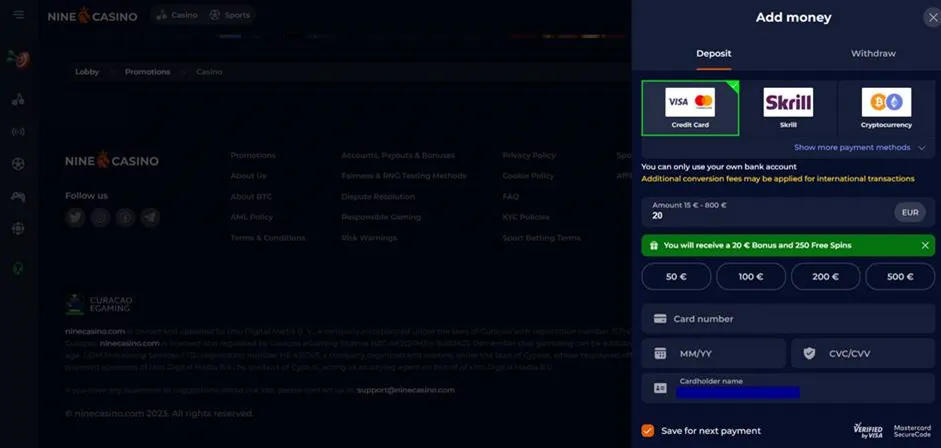
Task: Click the Mastercard SecureCode logo
Action: 912,431
